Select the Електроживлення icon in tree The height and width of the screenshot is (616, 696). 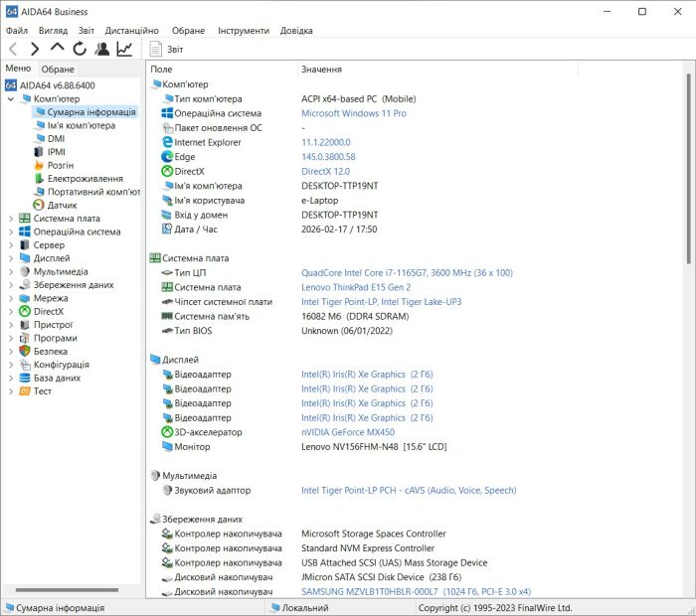[x=39, y=178]
